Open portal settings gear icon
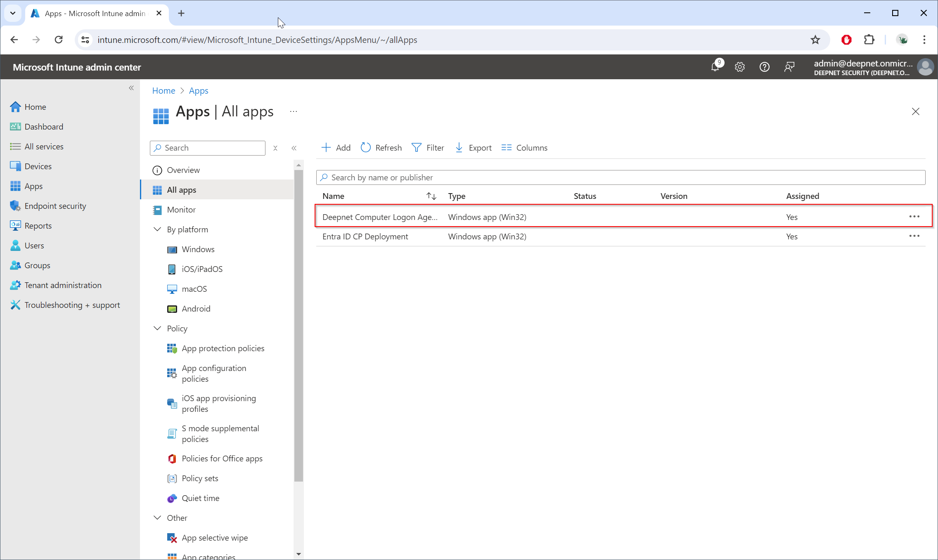Viewport: 938px width, 560px height. pyautogui.click(x=739, y=67)
